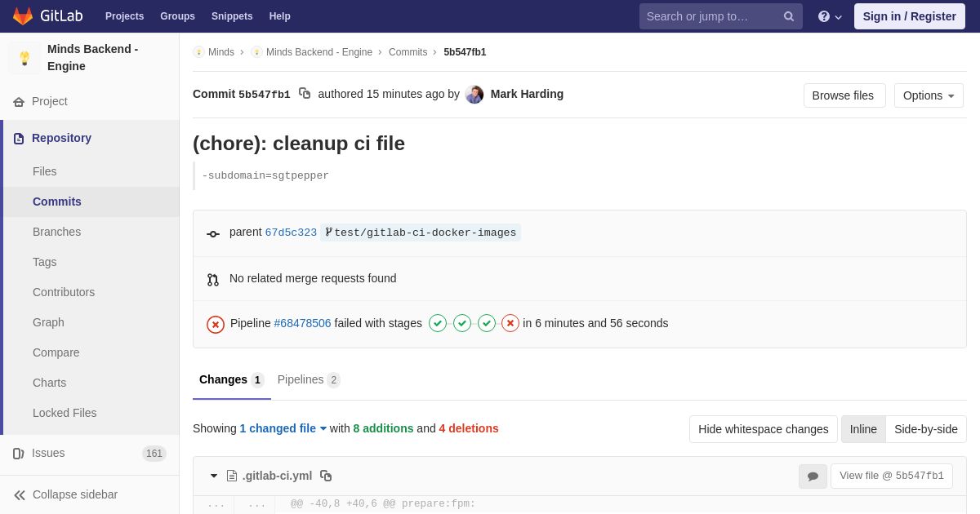Open the Options dropdown

929,95
